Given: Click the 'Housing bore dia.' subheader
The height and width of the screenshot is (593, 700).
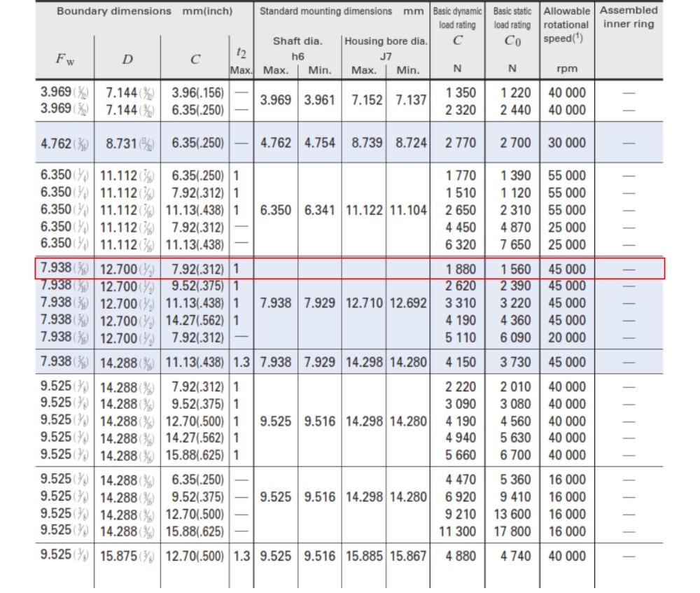Looking at the screenshot, I should click(386, 41).
